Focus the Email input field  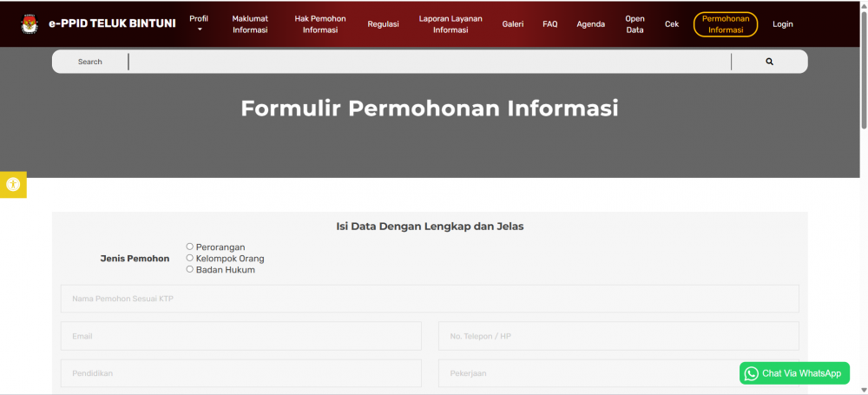(240, 336)
